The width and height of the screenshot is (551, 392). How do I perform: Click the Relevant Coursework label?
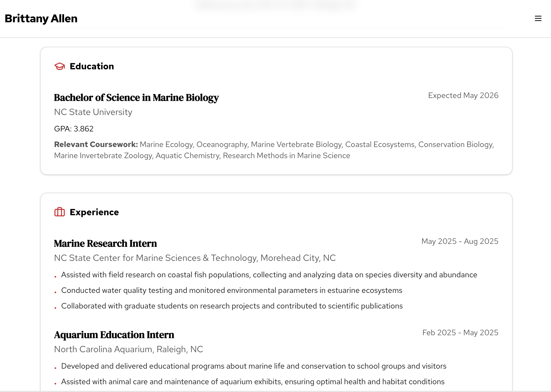point(96,144)
